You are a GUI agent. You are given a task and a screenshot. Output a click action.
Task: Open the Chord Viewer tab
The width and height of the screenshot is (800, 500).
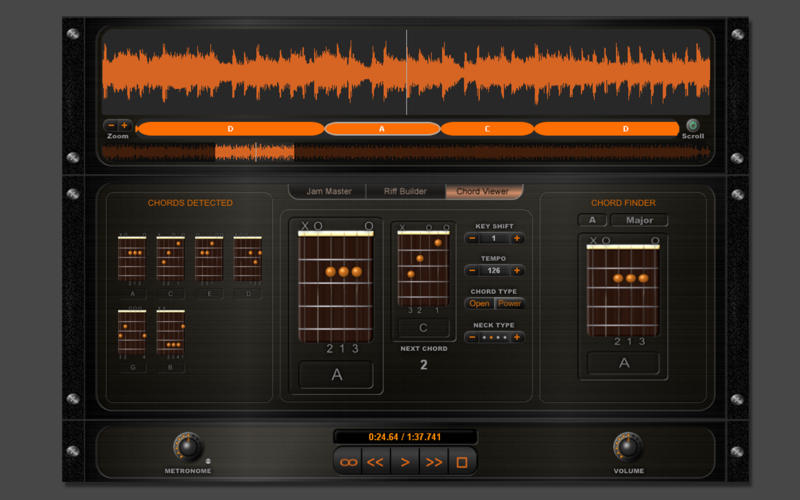(483, 191)
